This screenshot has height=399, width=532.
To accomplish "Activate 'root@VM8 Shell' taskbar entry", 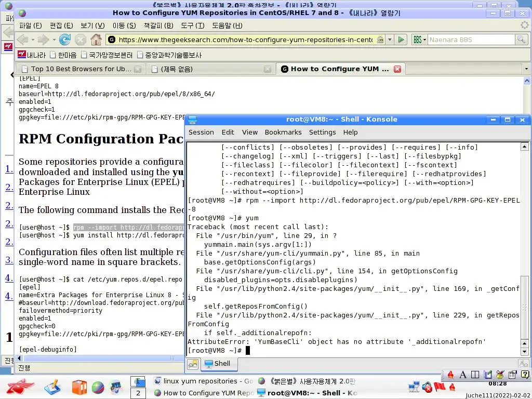I will (308, 393).
